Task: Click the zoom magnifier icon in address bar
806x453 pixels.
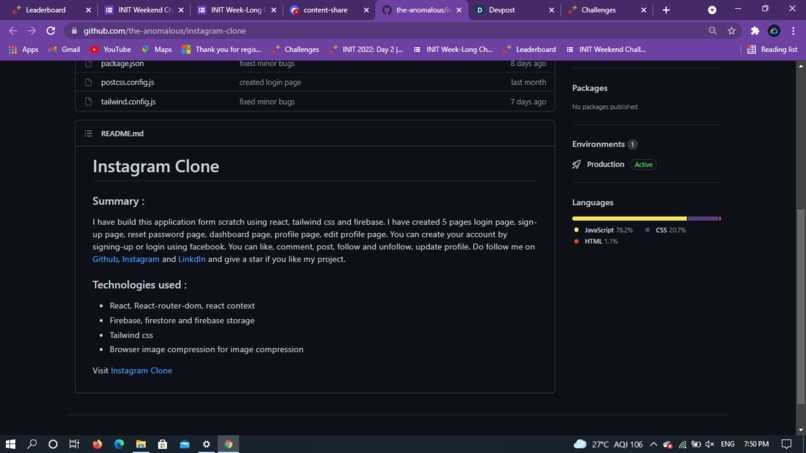Action: [x=712, y=31]
